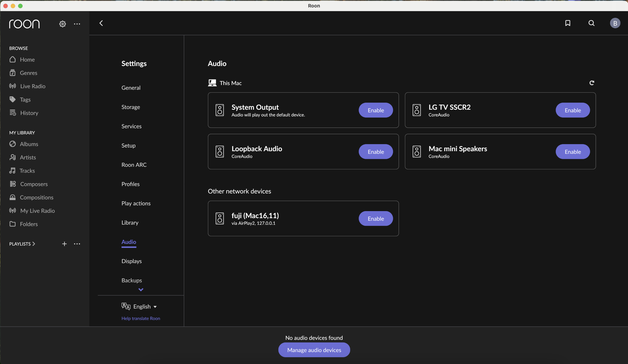Show more settings tabs using the down chevron
Screen dimensions: 628x364
click(x=141, y=290)
